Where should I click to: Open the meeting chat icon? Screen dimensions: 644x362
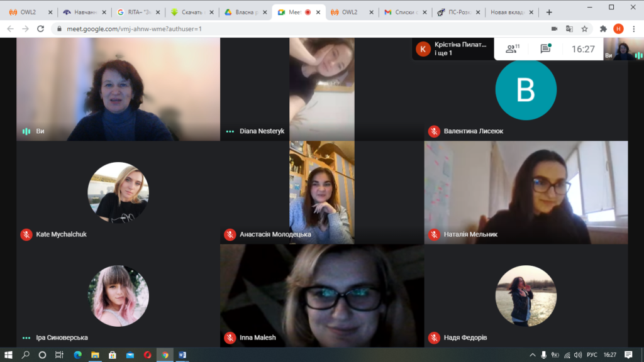(545, 49)
